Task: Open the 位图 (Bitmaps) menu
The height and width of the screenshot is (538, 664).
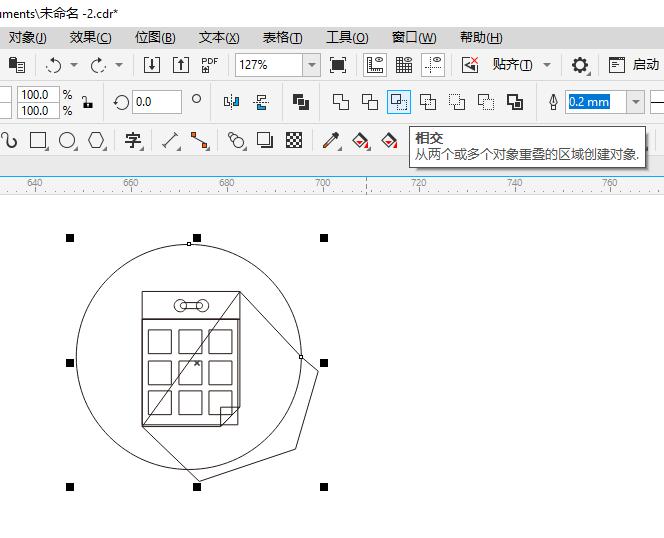Action: click(155, 38)
